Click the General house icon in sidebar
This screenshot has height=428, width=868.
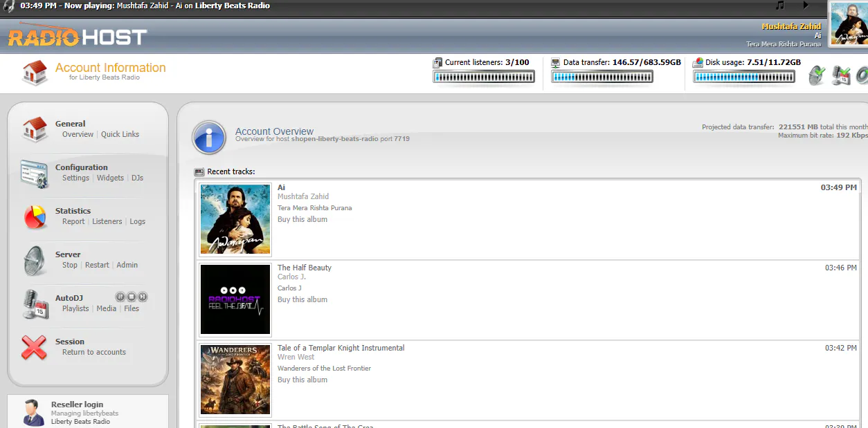[35, 129]
